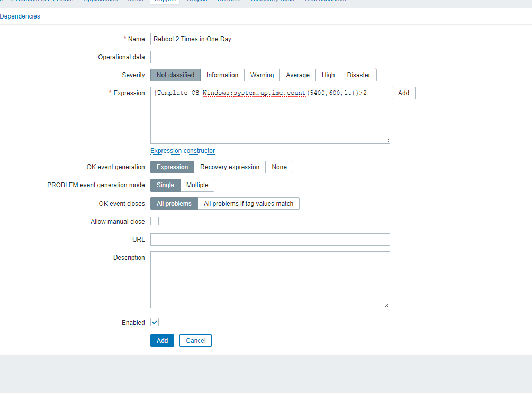Screen dimensions: 532x393
Task: Focus the Operational data field
Action: (x=270, y=57)
